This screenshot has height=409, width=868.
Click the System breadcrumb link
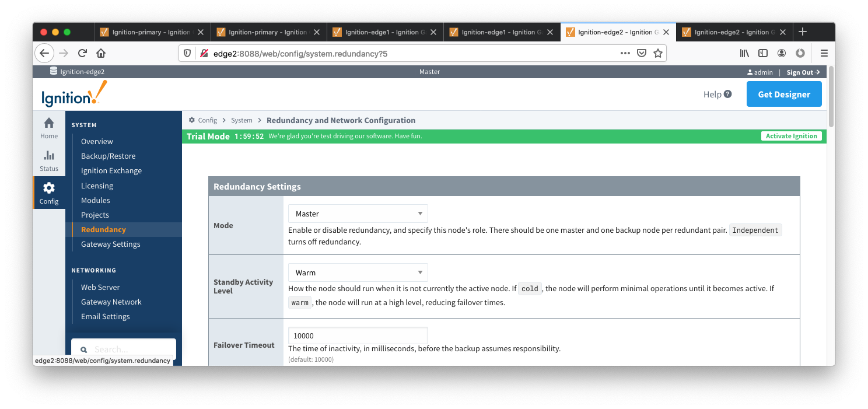click(242, 120)
